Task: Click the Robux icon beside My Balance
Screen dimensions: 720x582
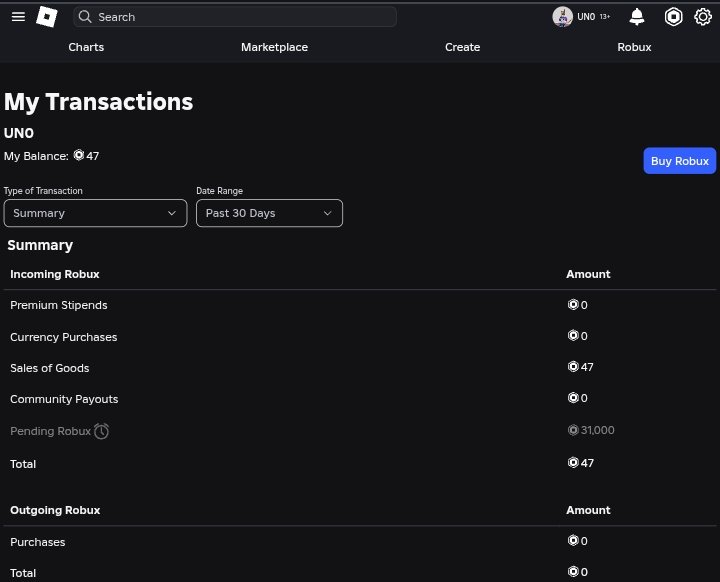Action: pos(79,155)
